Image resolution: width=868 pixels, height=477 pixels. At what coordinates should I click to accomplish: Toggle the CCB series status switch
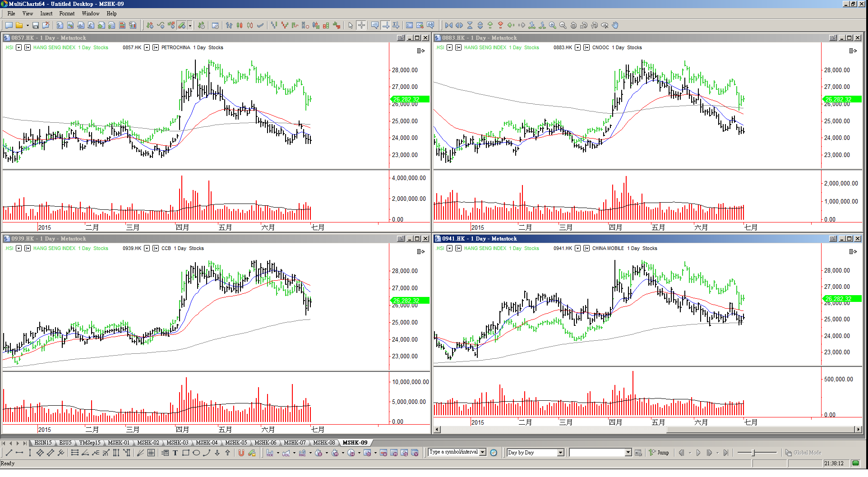(x=156, y=248)
